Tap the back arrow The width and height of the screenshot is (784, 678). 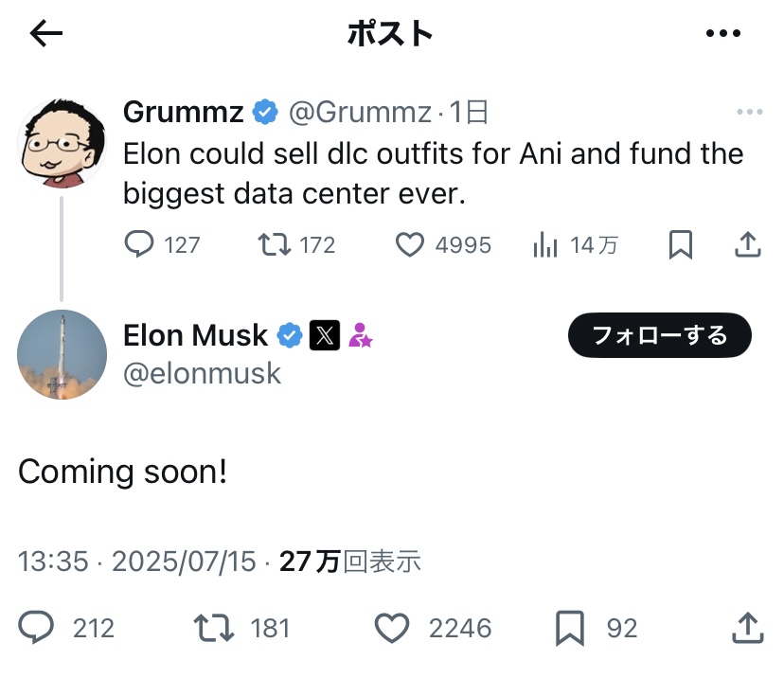click(46, 34)
